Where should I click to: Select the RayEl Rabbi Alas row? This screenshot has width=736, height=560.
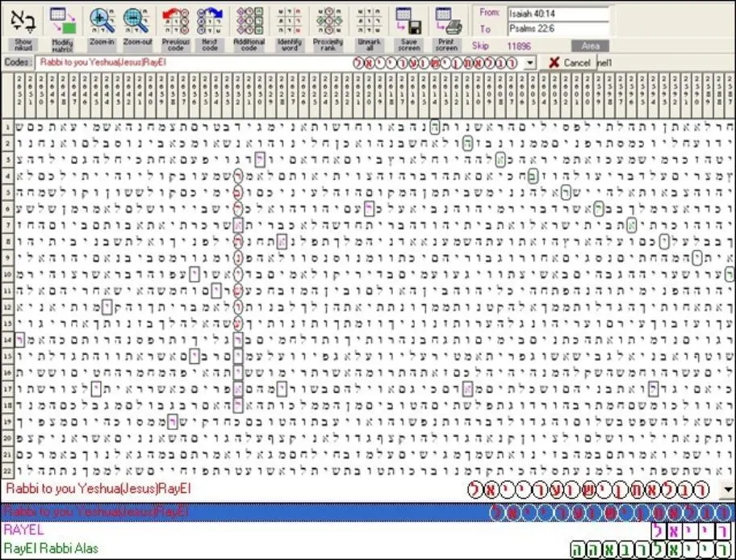pos(368,549)
